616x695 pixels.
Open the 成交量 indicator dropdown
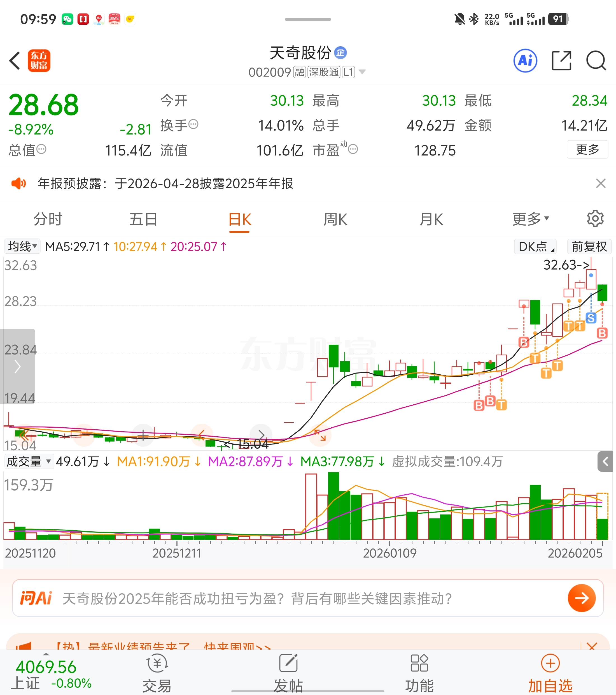29,461
